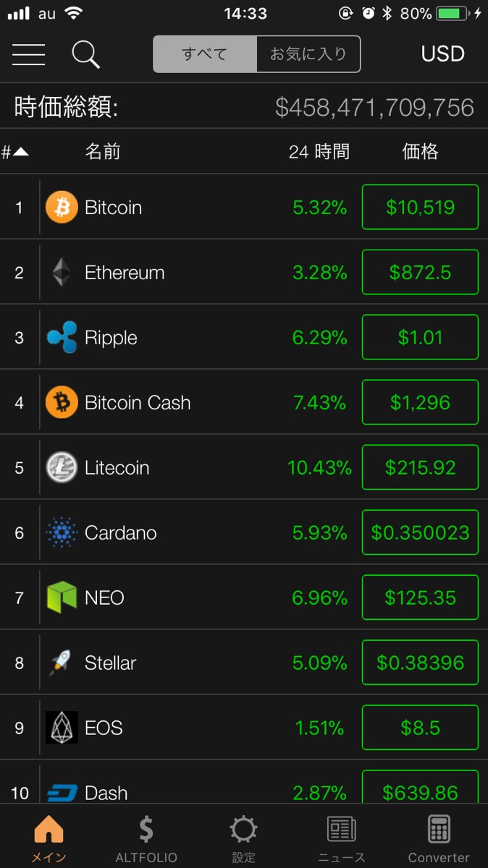
Task: Open the hamburger menu
Action: [29, 54]
